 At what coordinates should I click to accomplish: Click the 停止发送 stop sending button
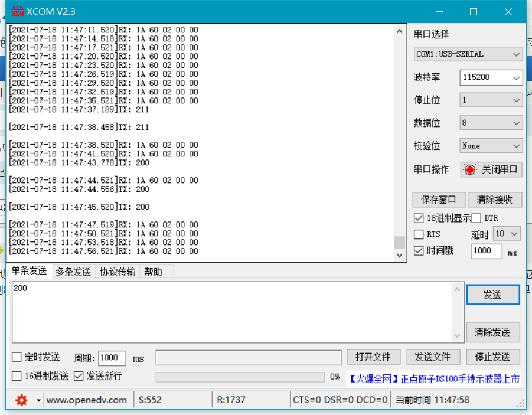click(493, 357)
